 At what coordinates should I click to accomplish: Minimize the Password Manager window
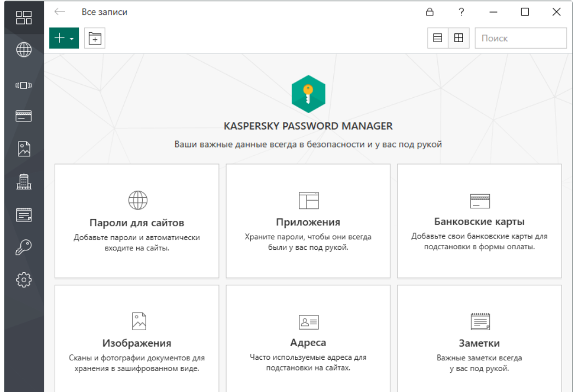493,12
